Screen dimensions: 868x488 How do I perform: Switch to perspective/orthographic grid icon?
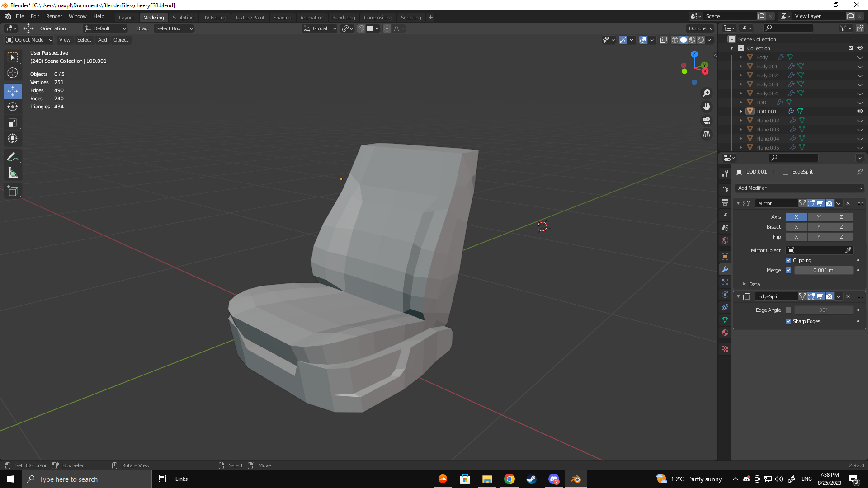[707, 135]
